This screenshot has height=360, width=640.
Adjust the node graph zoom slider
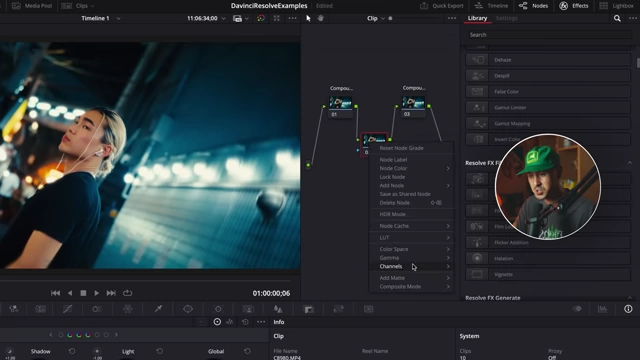391,18
